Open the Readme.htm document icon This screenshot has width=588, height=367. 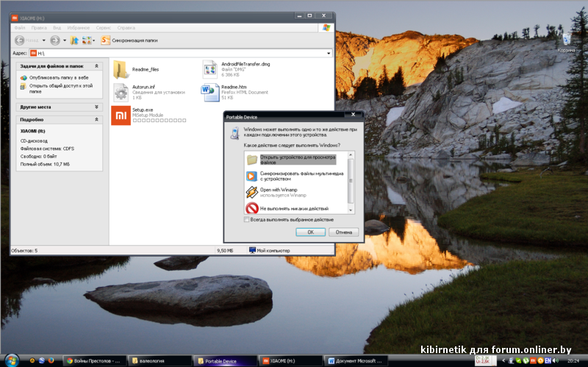[x=211, y=92]
